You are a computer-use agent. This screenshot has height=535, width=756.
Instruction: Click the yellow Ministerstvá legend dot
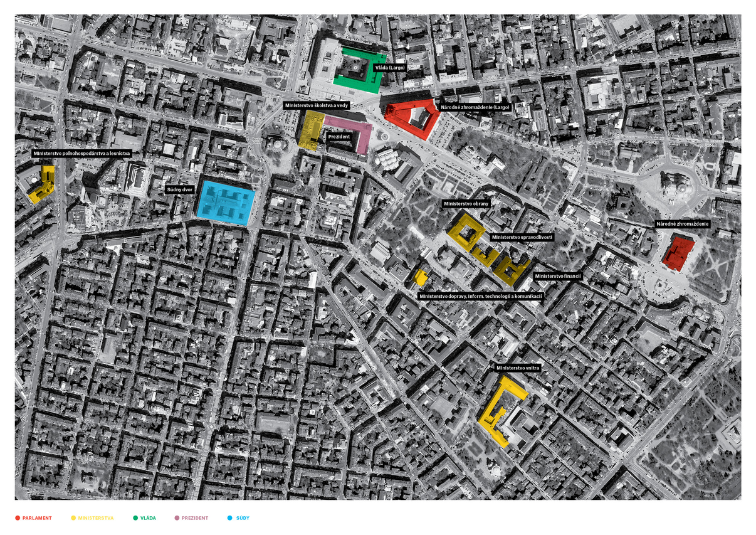[x=73, y=518]
